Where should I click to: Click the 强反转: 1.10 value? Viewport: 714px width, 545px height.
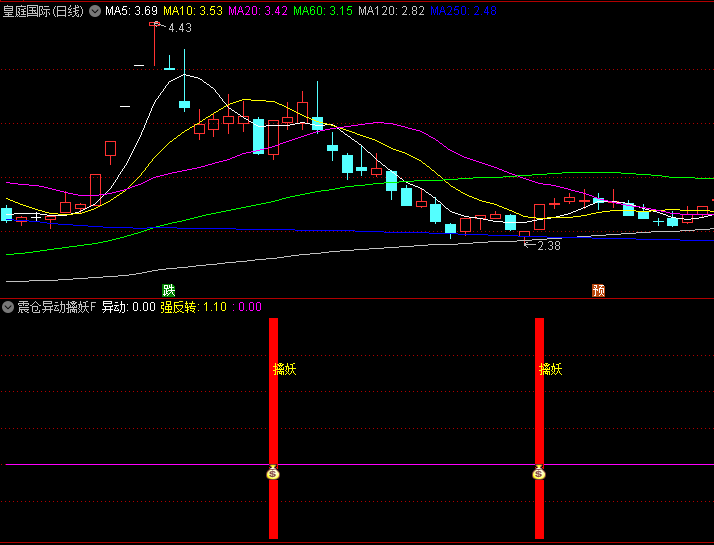194,307
